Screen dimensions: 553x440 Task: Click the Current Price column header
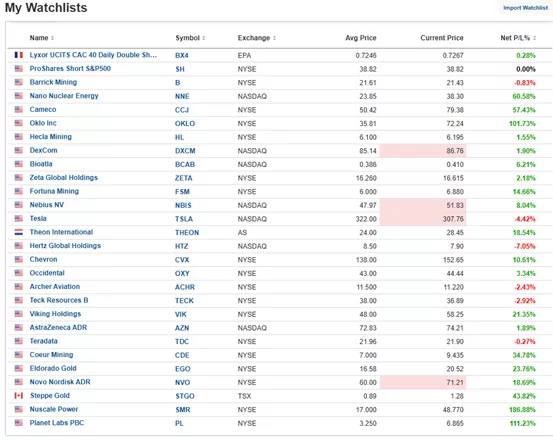pyautogui.click(x=442, y=38)
